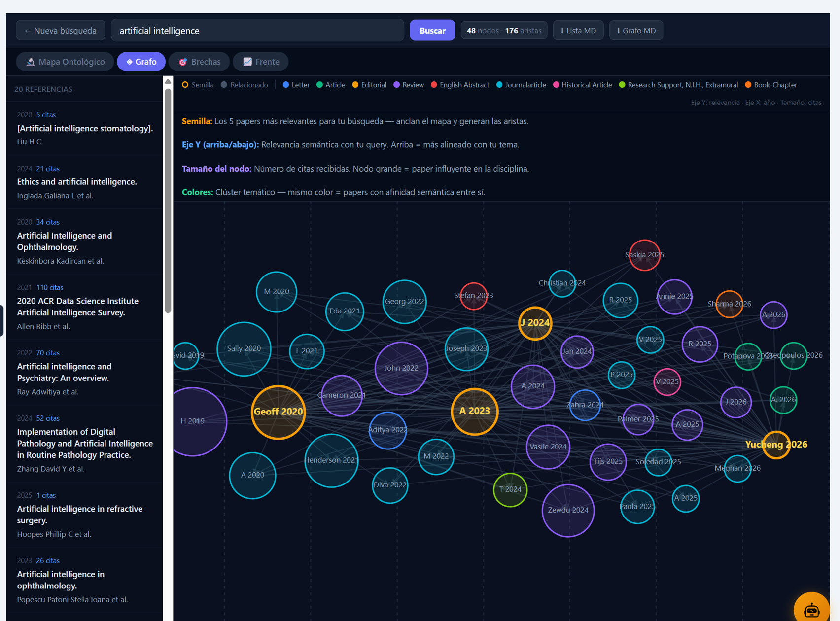Click the target icon on Brechas tab
This screenshot has width=840, height=621.
click(x=183, y=62)
